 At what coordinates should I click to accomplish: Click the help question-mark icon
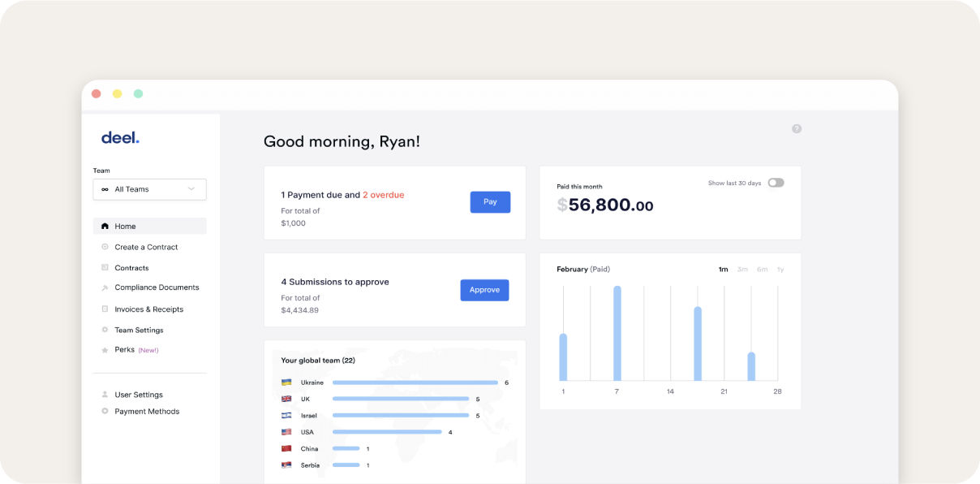click(x=796, y=128)
